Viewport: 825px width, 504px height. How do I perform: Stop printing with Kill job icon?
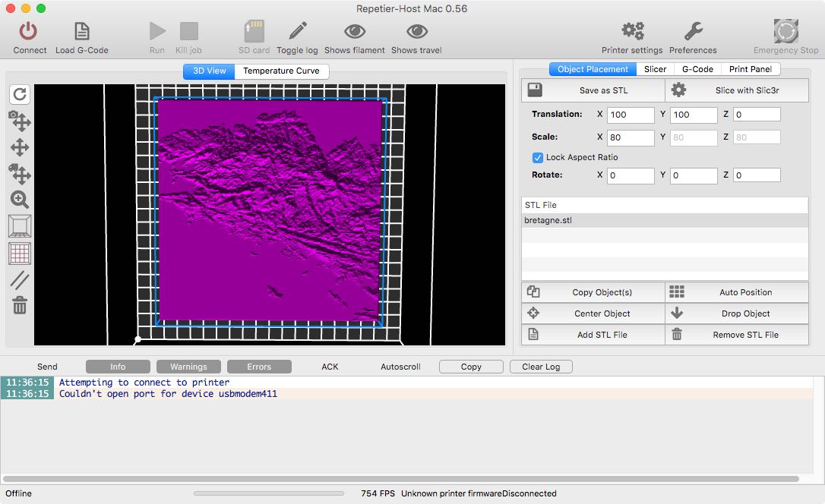189,31
